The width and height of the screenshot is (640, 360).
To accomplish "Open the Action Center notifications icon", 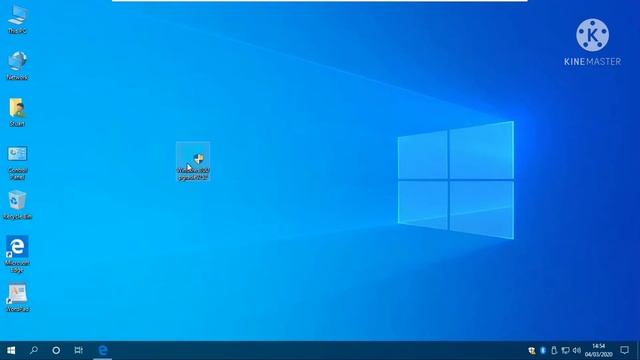I will coord(624,350).
